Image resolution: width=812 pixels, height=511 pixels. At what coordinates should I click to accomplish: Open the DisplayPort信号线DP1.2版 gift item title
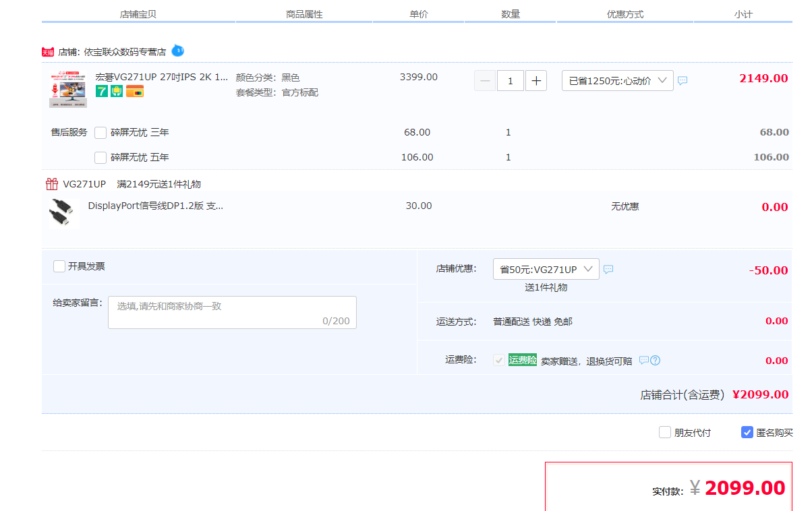click(156, 206)
